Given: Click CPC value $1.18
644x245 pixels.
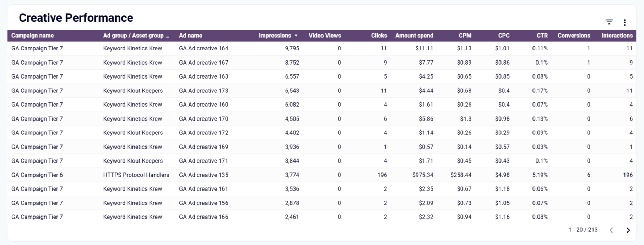Looking at the screenshot, I should point(502,189).
